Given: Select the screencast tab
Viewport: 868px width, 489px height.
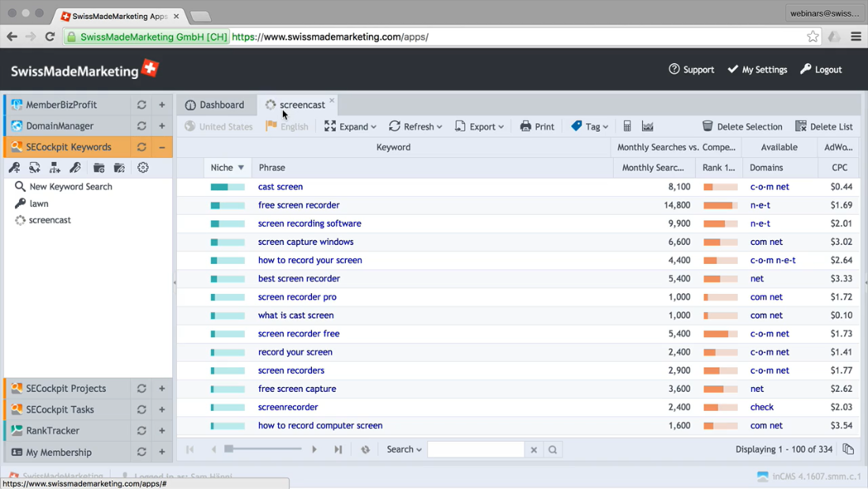Looking at the screenshot, I should tap(297, 104).
